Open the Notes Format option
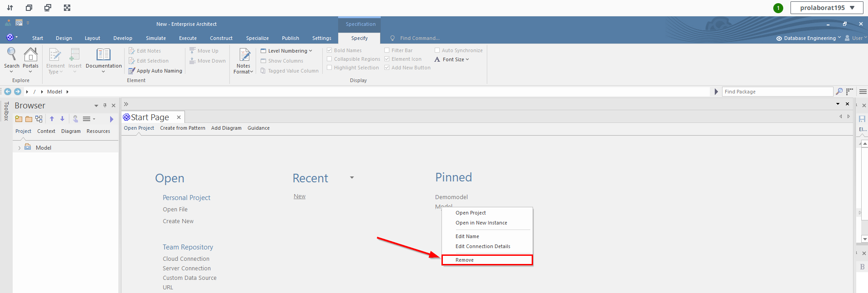Screen dimensions: 868x293 tap(243, 61)
